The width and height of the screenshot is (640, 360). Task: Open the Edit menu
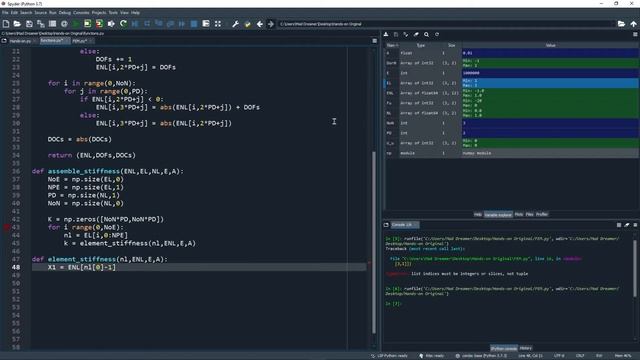[x=14, y=13]
